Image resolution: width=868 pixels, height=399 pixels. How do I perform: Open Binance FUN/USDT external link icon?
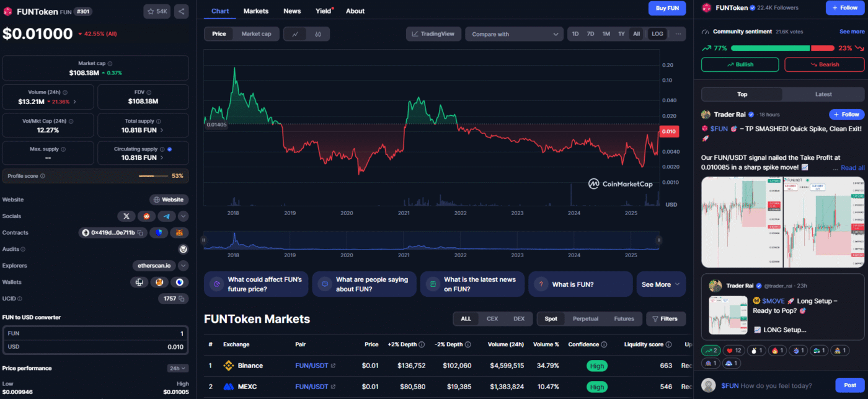tap(333, 366)
